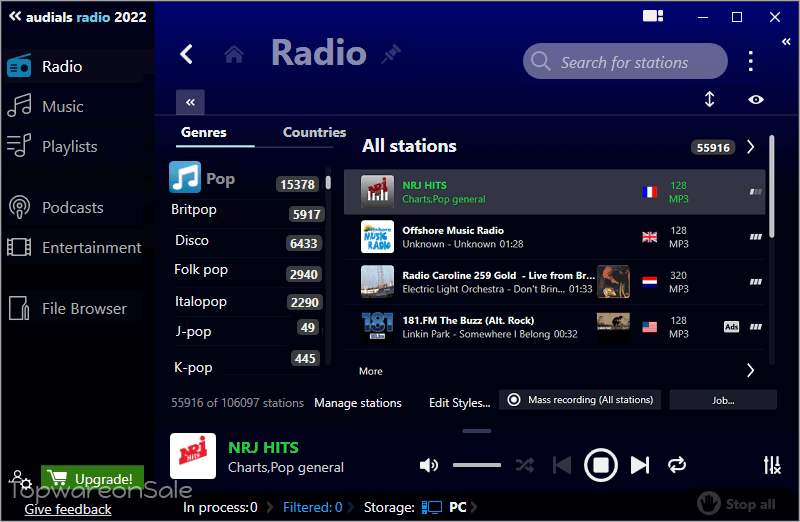
Task: Select the Britpop genre
Action: [246, 210]
